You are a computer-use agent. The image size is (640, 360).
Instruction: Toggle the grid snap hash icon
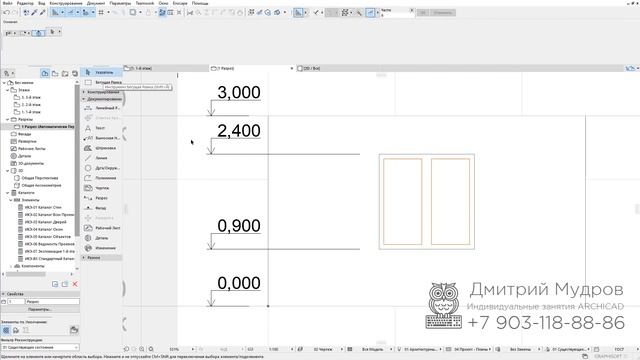101,13
